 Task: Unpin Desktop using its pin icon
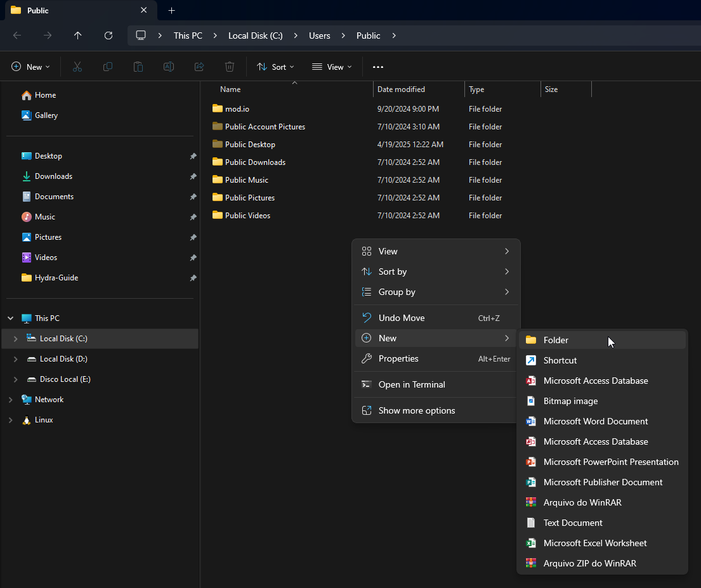pyautogui.click(x=193, y=156)
